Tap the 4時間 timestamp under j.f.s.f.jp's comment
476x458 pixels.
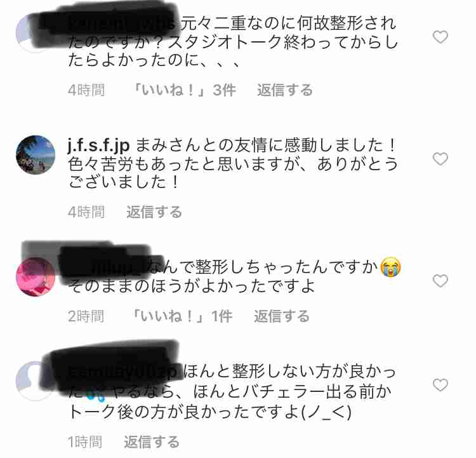pyautogui.click(x=86, y=212)
